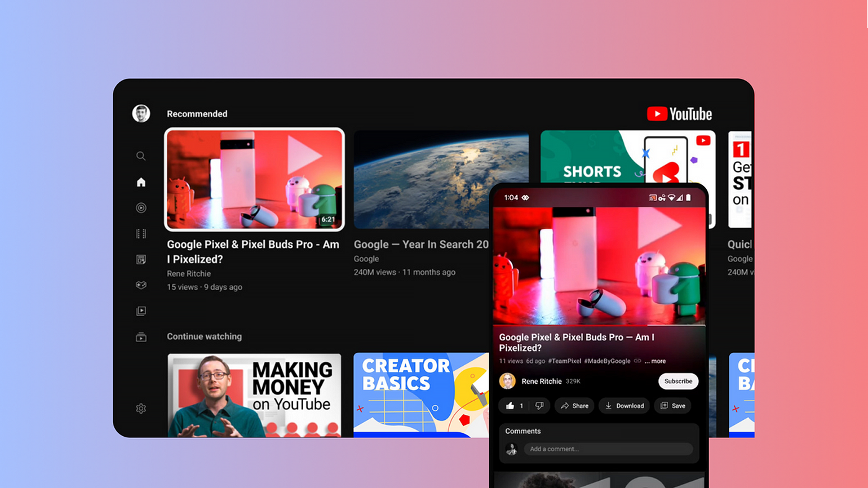
Task: Expand the description with '... more'
Action: point(655,361)
